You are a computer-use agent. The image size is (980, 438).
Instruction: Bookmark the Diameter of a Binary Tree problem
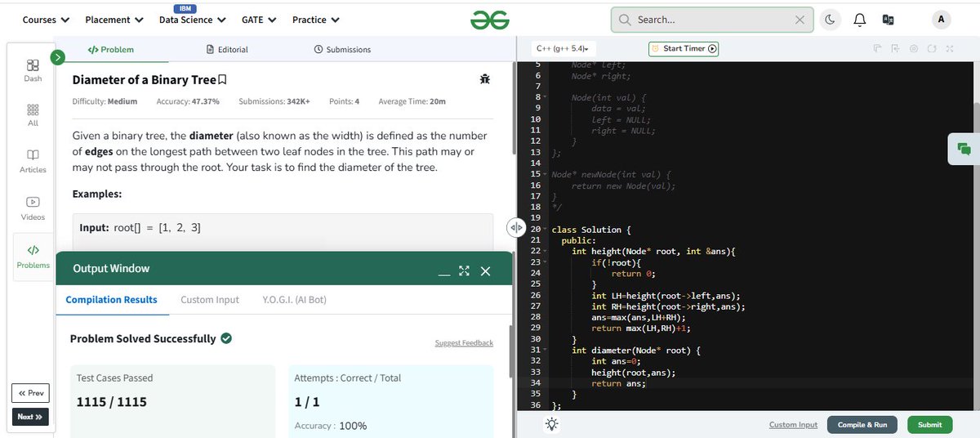(222, 80)
